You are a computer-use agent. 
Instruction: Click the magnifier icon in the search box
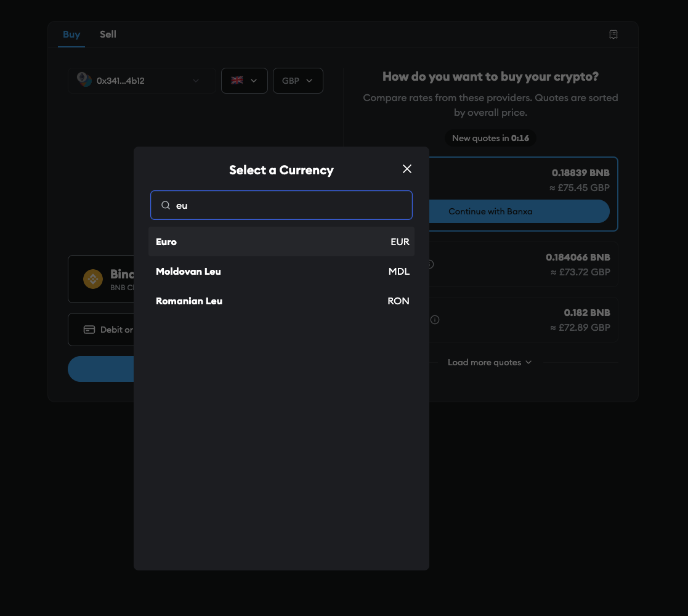(165, 205)
